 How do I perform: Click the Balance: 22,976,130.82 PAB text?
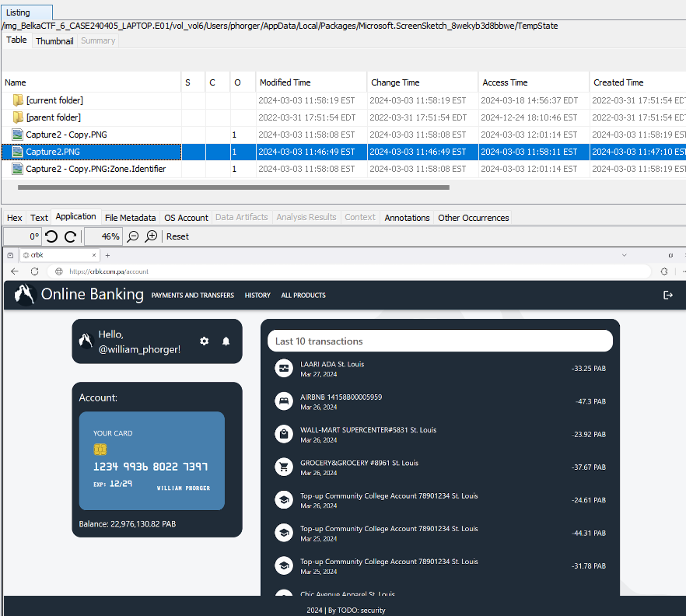tap(128, 523)
